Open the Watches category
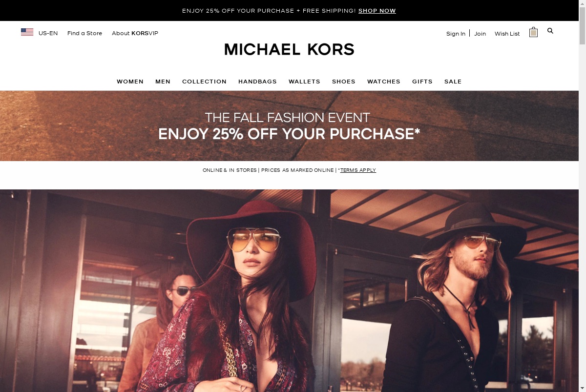Viewport: 586px width, 392px height. tap(384, 82)
